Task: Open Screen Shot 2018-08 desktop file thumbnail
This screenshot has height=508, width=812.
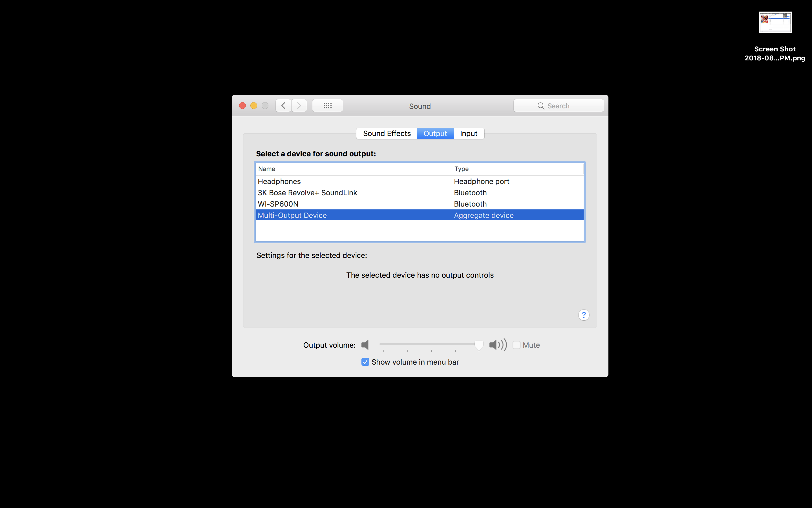Action: click(x=775, y=23)
